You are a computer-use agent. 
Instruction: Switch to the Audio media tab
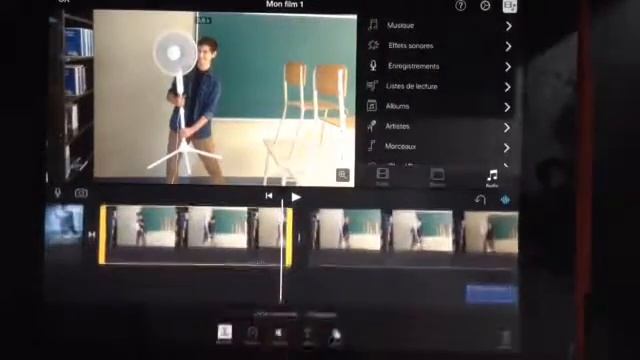(492, 178)
